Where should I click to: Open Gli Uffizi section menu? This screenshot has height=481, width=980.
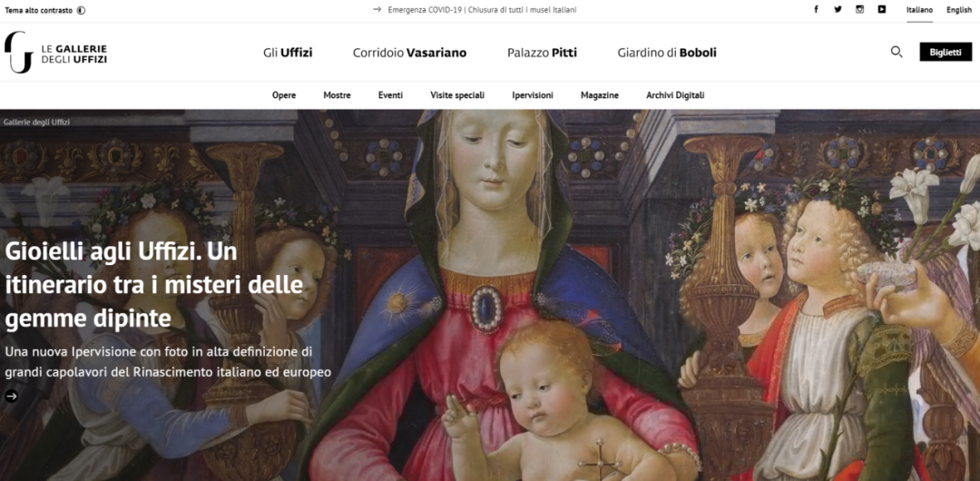click(x=289, y=53)
